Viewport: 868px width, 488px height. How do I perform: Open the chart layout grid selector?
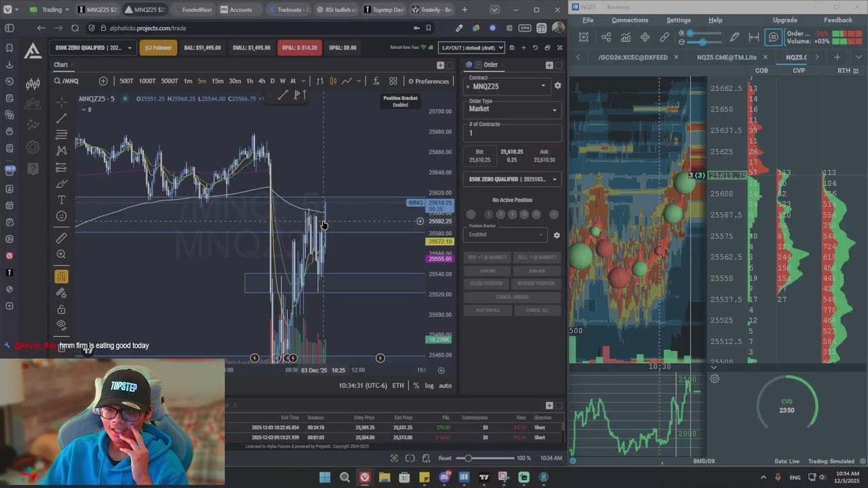click(x=393, y=81)
